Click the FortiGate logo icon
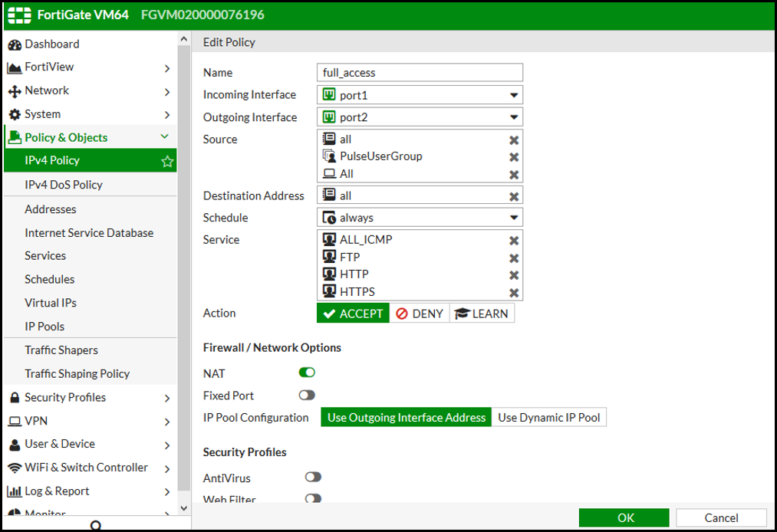The width and height of the screenshot is (777, 532). click(x=19, y=15)
